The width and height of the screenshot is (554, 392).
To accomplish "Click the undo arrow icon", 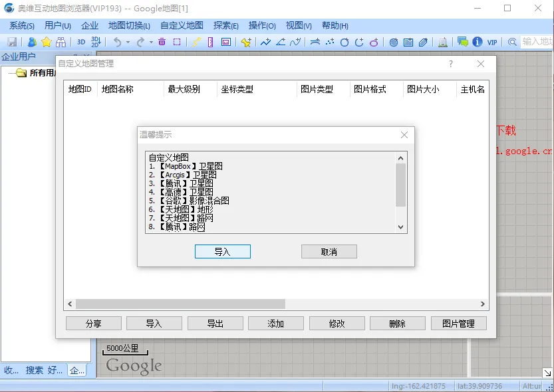I will click(117, 42).
